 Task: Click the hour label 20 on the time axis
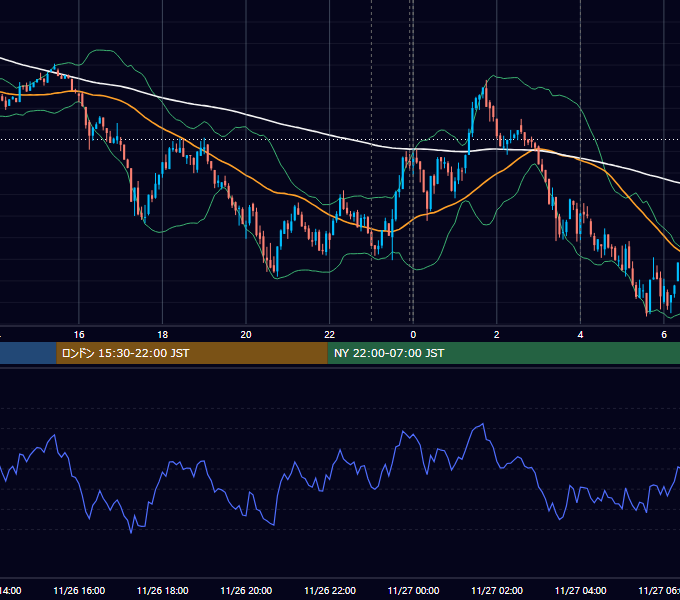246,335
